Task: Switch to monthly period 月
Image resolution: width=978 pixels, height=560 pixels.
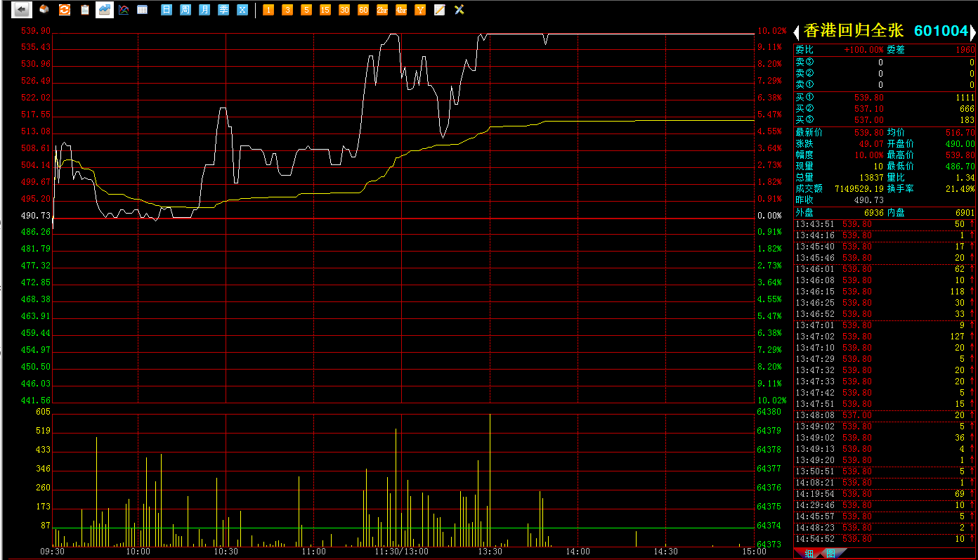Action: (x=204, y=10)
